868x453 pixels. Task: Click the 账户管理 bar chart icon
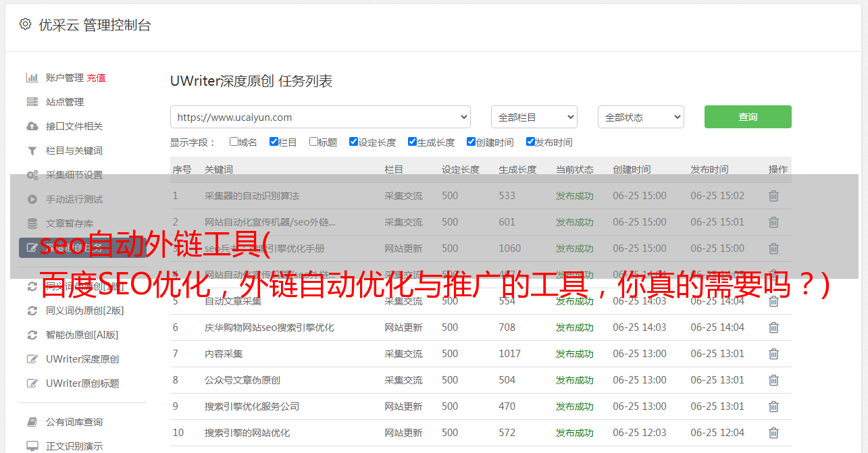(x=32, y=78)
